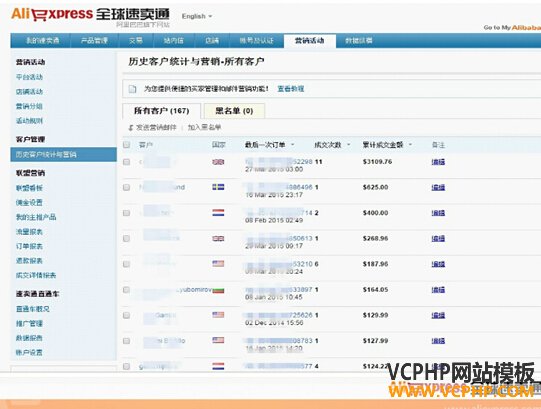Screen dimensions: 541x409
Task: Click the US flag in the $187.96 row
Action: pos(218,264)
